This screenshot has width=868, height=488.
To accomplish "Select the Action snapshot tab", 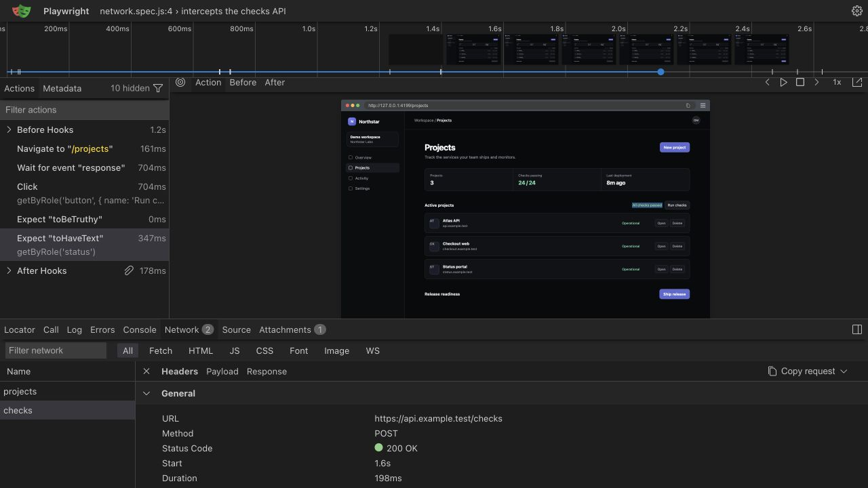I will point(208,82).
